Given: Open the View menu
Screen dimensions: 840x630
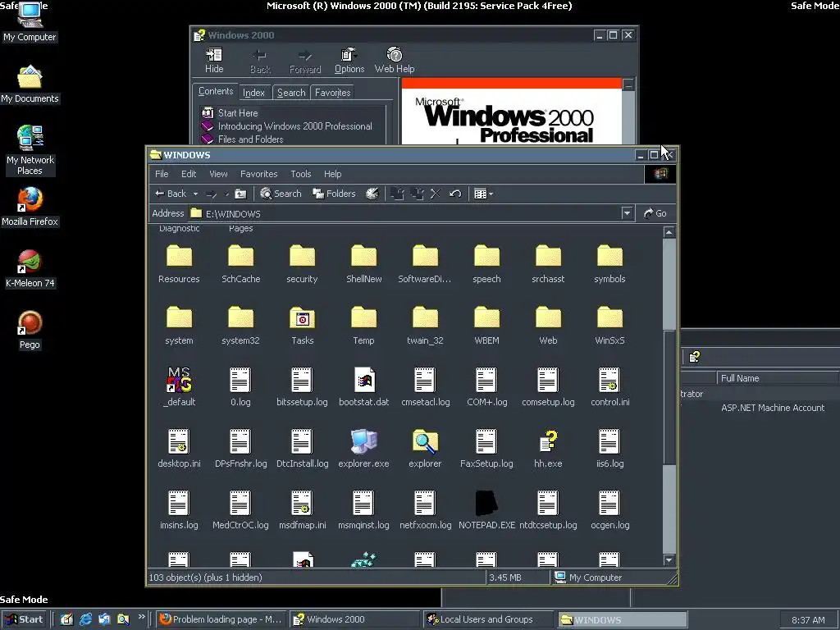Looking at the screenshot, I should click(x=218, y=174).
